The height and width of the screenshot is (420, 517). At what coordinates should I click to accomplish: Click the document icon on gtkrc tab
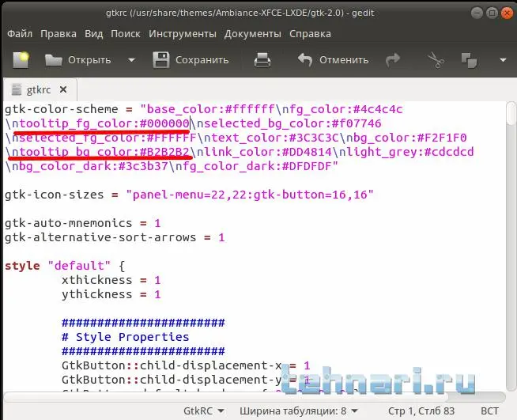coord(17,89)
